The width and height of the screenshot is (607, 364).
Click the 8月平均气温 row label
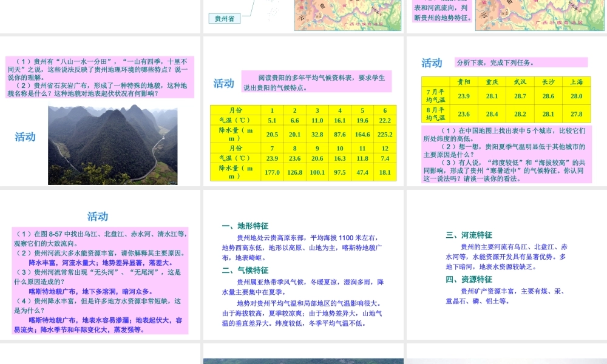point(436,113)
